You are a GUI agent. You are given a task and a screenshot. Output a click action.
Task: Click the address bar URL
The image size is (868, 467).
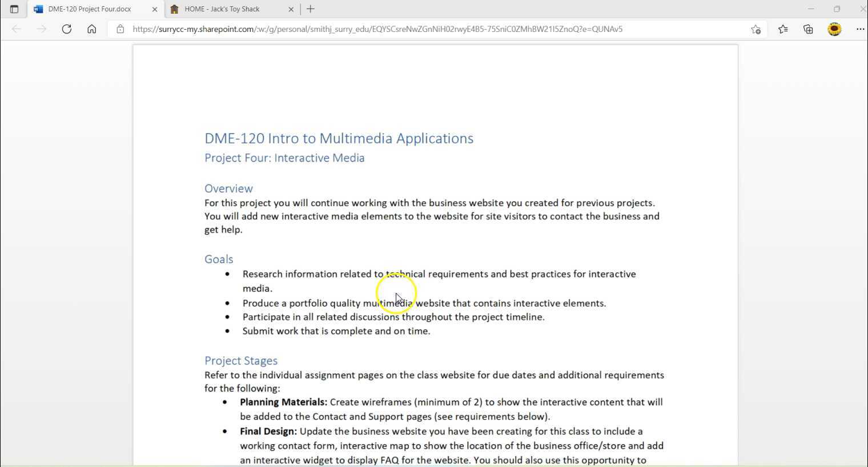377,29
